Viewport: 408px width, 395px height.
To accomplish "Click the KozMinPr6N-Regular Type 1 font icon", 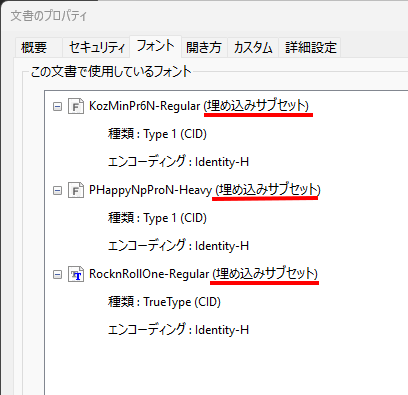I will pyautogui.click(x=76, y=106).
